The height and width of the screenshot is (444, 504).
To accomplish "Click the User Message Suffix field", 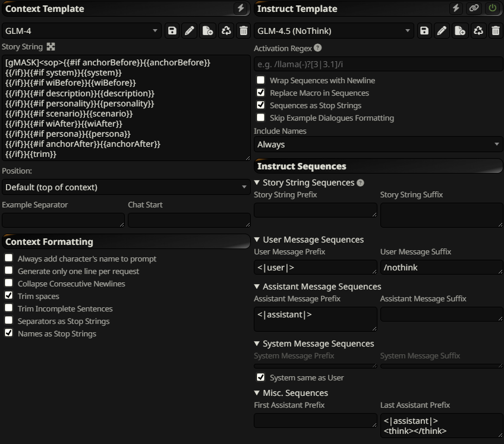I will tap(441, 267).
